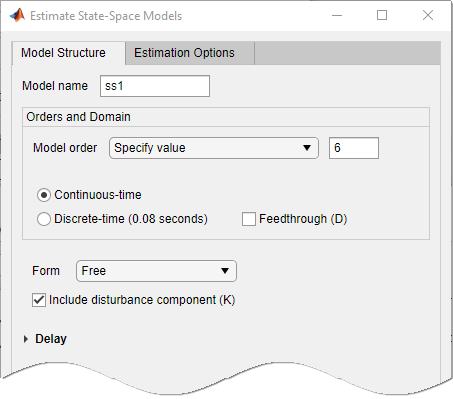
Task: Enable the Feedthrough (D) checkbox
Action: click(x=249, y=219)
